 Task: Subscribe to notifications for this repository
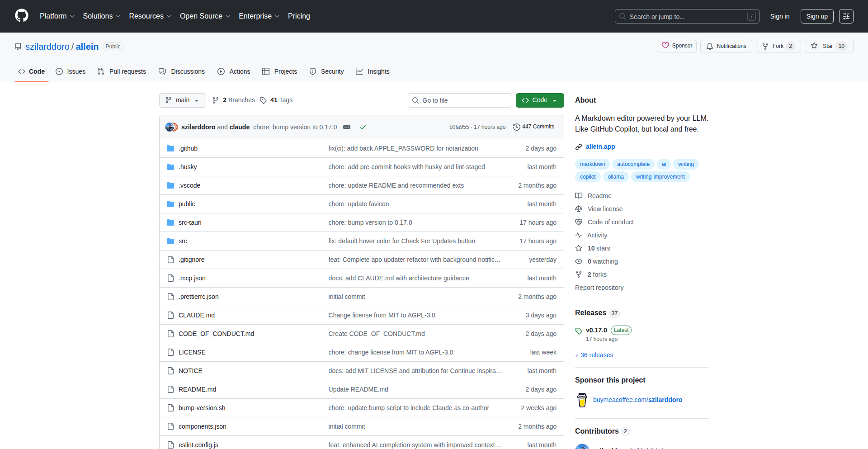pyautogui.click(x=726, y=46)
